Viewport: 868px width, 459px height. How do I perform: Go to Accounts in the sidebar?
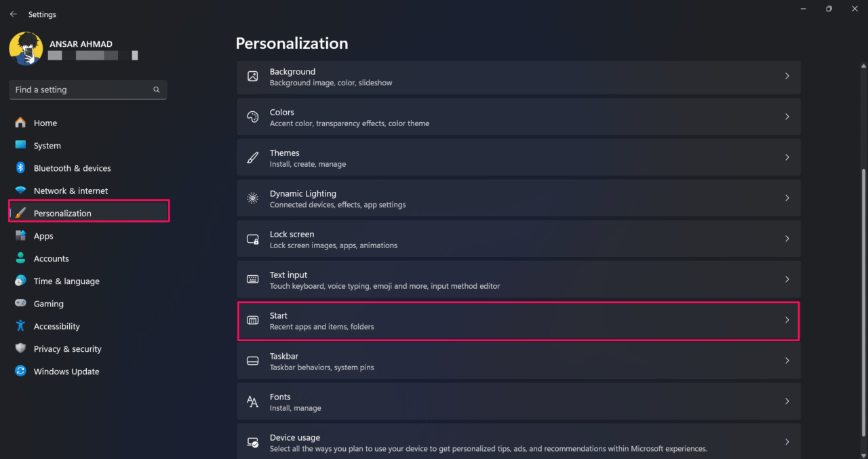click(51, 258)
